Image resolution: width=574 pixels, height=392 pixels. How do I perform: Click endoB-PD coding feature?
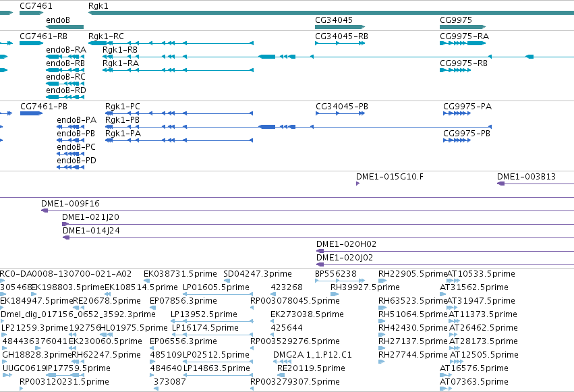pos(71,167)
